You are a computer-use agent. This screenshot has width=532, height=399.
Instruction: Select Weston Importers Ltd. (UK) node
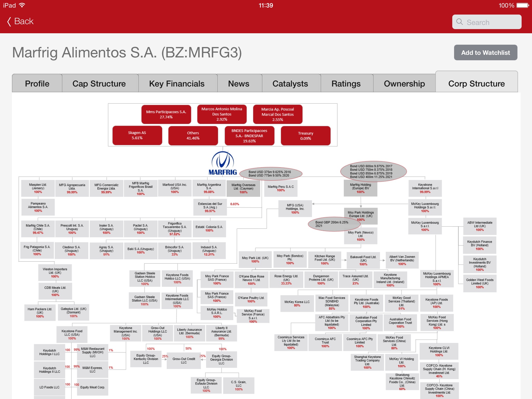[55, 272]
